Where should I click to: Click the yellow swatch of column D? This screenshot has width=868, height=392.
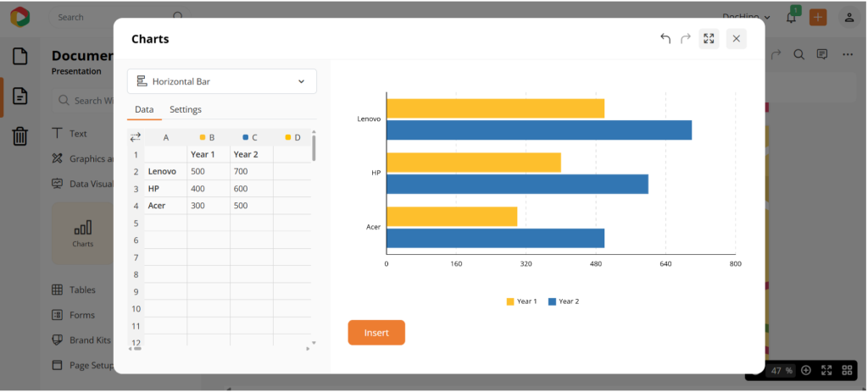[288, 137]
